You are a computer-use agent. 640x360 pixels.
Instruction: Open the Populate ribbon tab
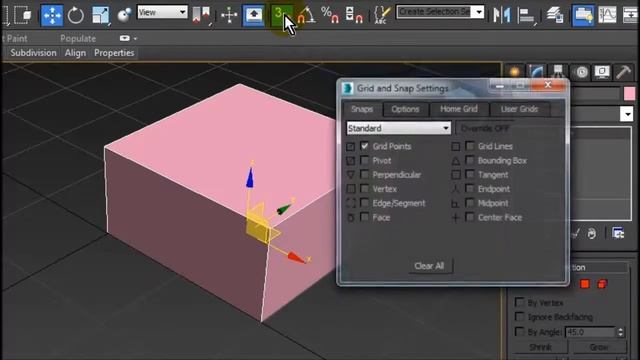pyautogui.click(x=78, y=38)
